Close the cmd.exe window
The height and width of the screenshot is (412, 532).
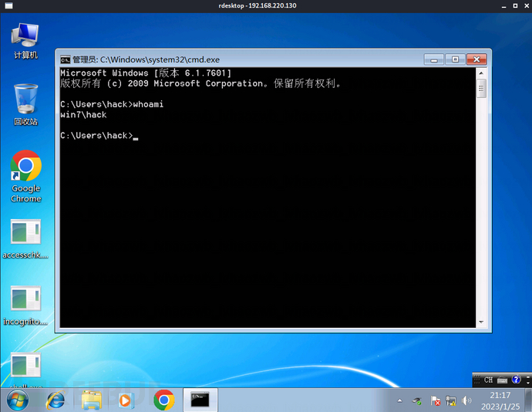(476, 59)
